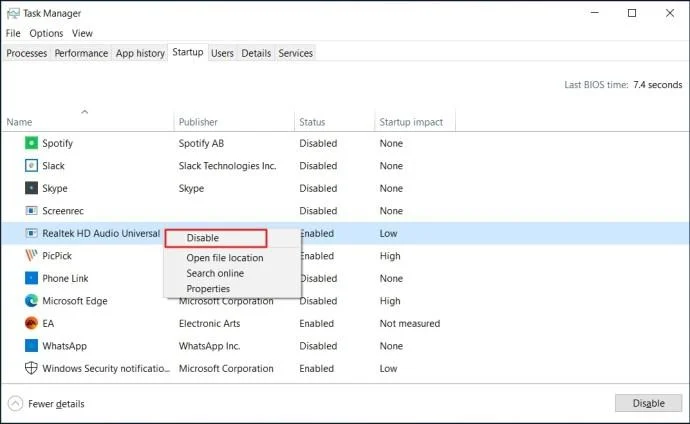Screen dimensions: 690x424
Task: Select the Screenrec startup row
Action: click(x=68, y=211)
